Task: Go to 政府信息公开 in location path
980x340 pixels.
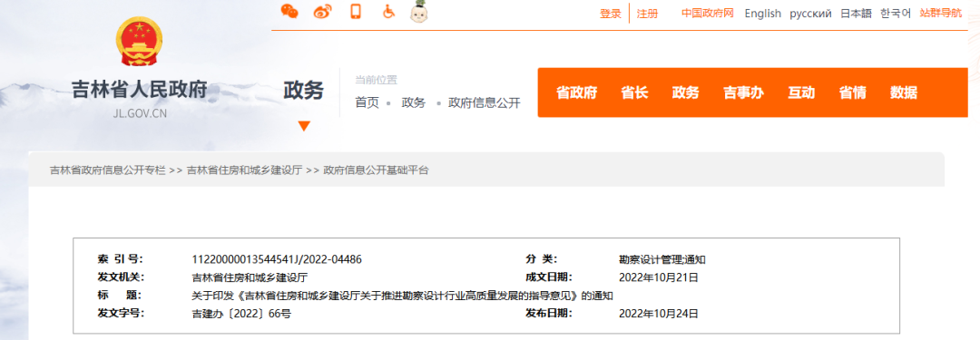Action: point(485,103)
